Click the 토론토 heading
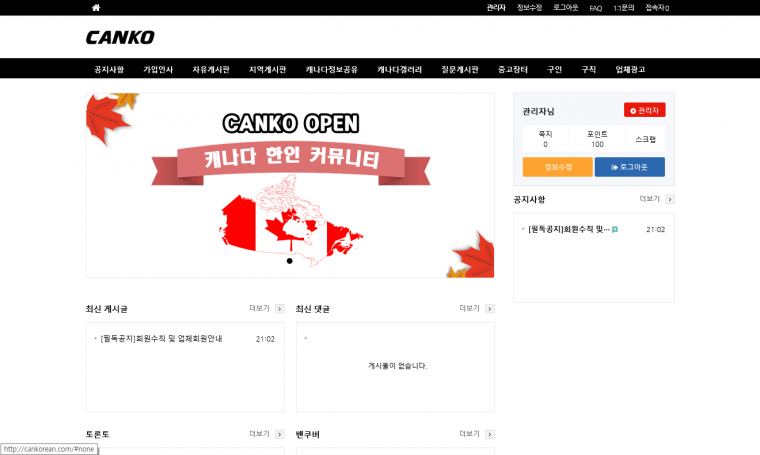The image size is (760, 455). click(x=97, y=435)
